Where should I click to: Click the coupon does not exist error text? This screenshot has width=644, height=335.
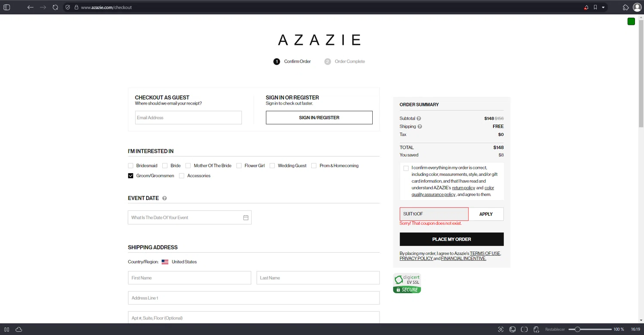click(x=431, y=223)
